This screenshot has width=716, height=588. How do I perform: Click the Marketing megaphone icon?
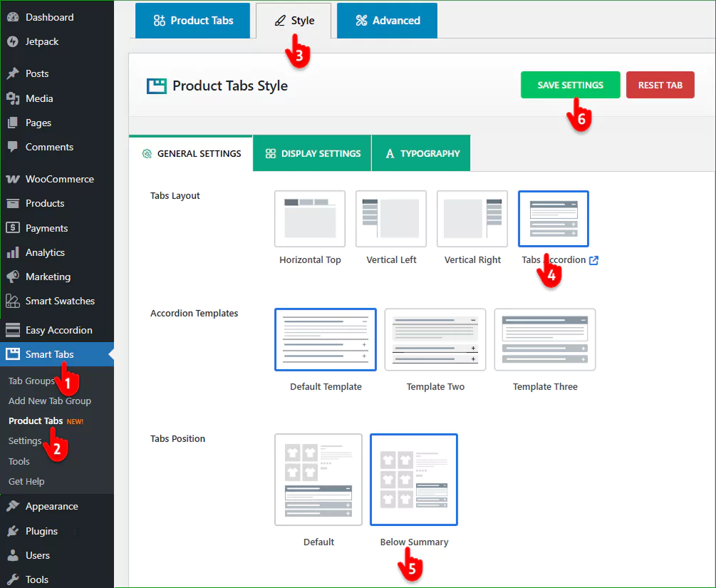13,277
